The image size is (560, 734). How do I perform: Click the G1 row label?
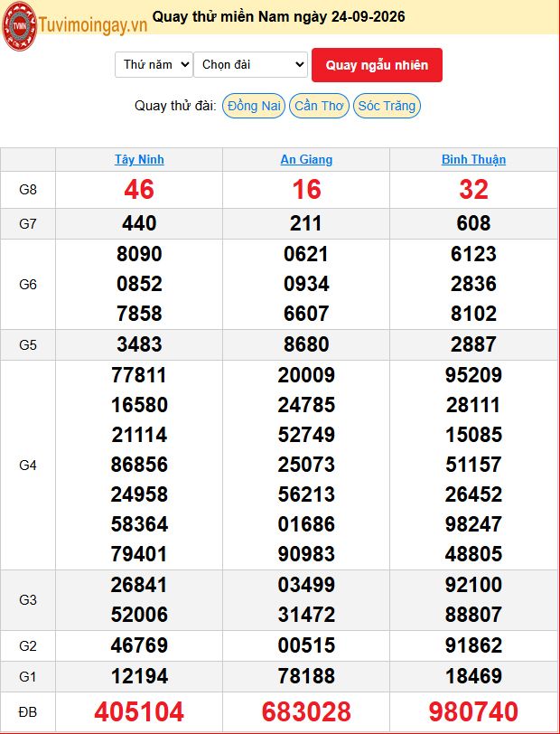click(28, 676)
